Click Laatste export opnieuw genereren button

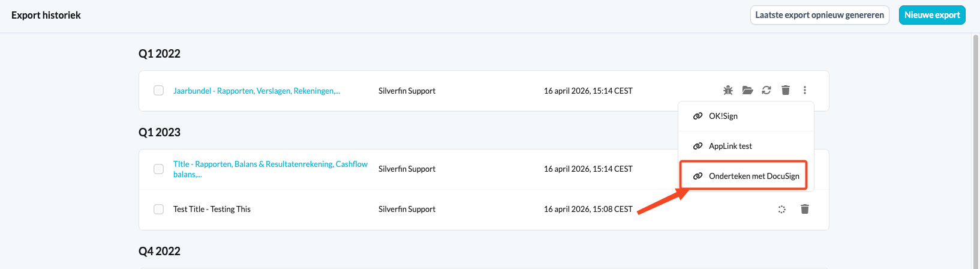pyautogui.click(x=819, y=15)
